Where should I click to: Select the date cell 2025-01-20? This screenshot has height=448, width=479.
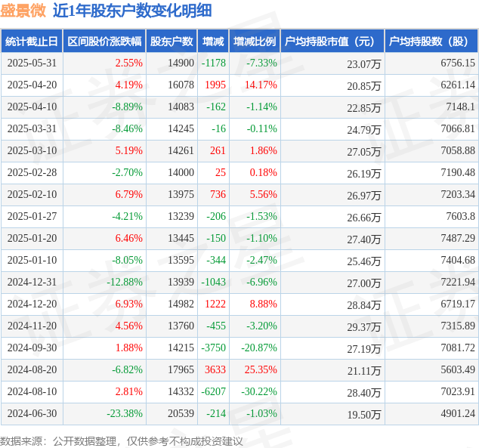point(32,238)
